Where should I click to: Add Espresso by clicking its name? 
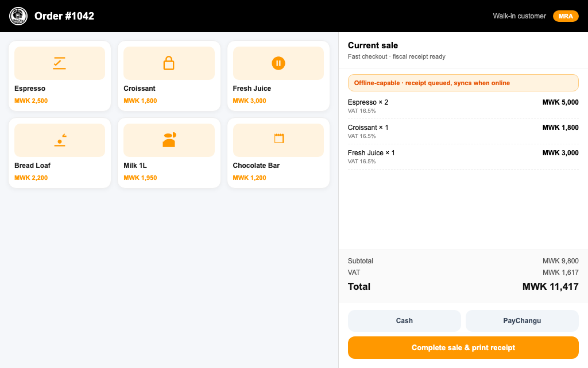coord(30,88)
